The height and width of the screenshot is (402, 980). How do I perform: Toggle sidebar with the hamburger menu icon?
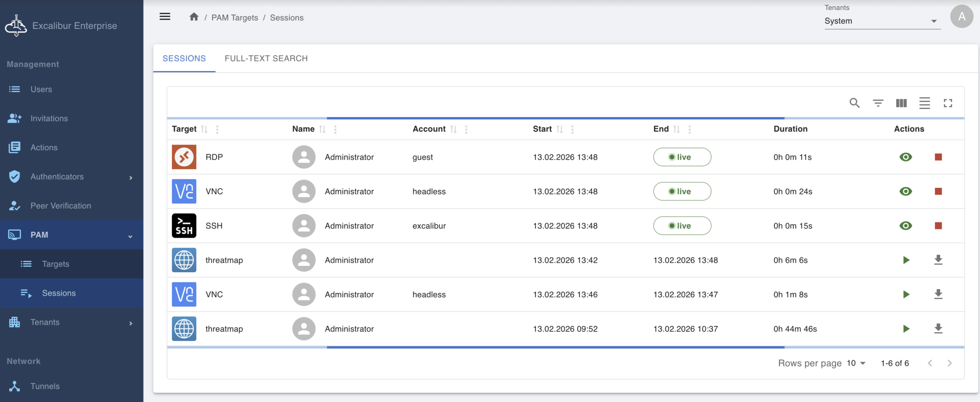click(165, 16)
